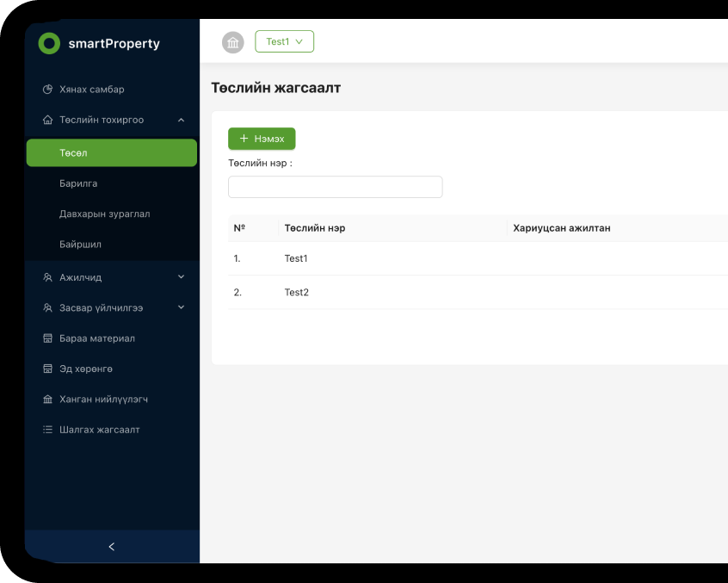This screenshot has width=728, height=583.
Task: Select the Test2 row in the table
Action: pyautogui.click(x=297, y=293)
